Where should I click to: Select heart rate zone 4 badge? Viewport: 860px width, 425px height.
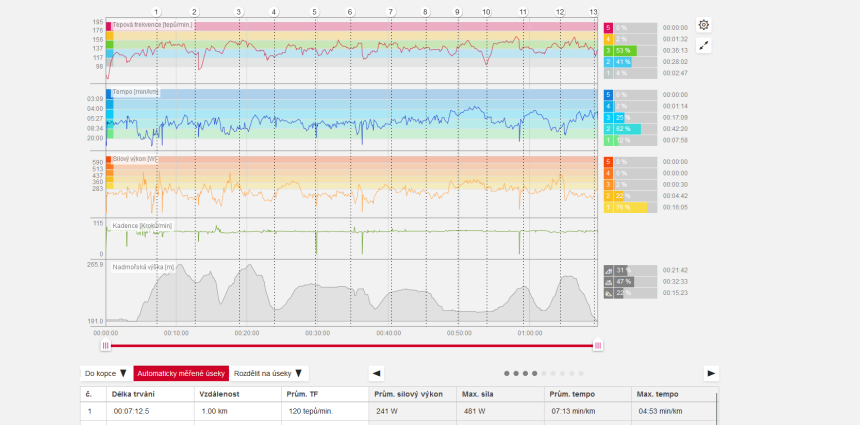point(608,39)
